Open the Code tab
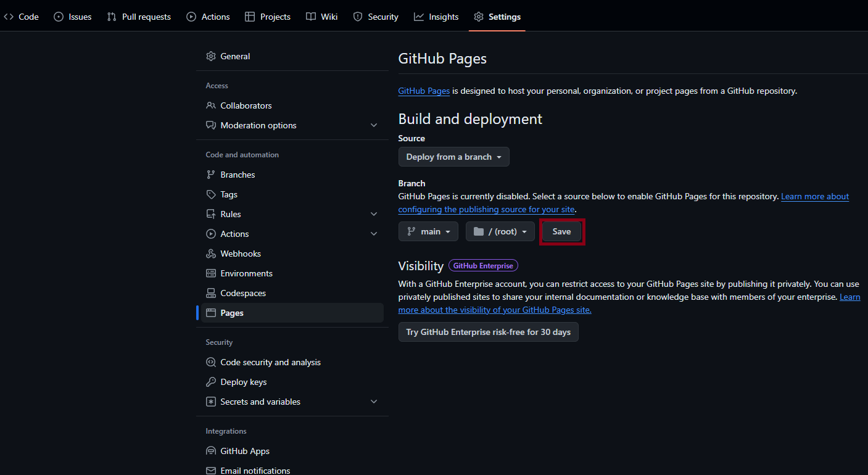868x475 pixels. point(21,17)
